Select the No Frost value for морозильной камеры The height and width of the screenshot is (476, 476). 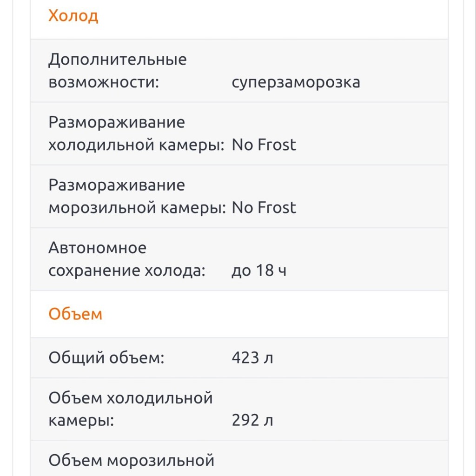pyautogui.click(x=264, y=208)
